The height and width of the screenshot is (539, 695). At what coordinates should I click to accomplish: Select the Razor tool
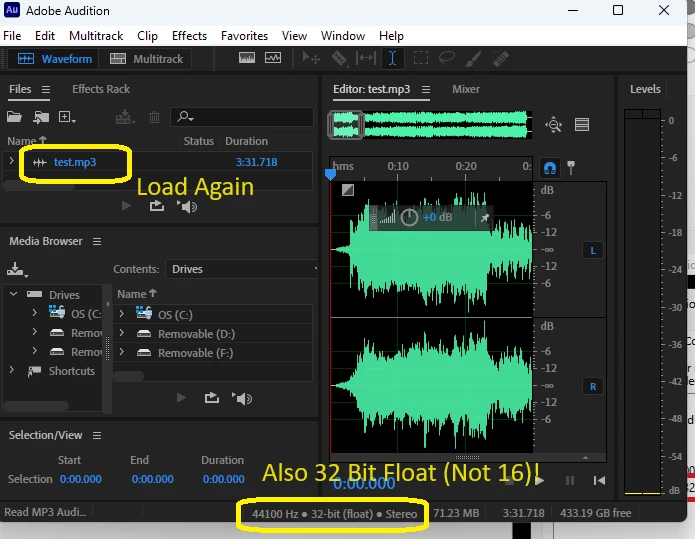click(339, 58)
